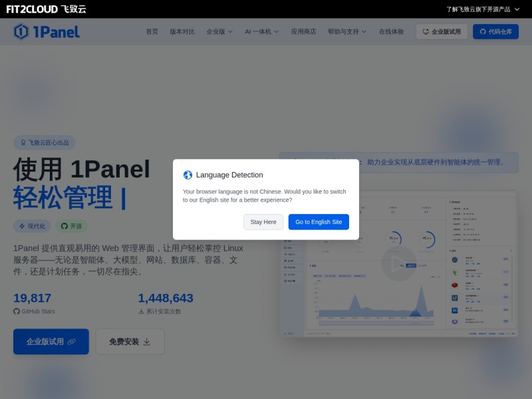This screenshot has height=399, width=532.
Task: Click the 免费安装 button
Action: (x=130, y=342)
